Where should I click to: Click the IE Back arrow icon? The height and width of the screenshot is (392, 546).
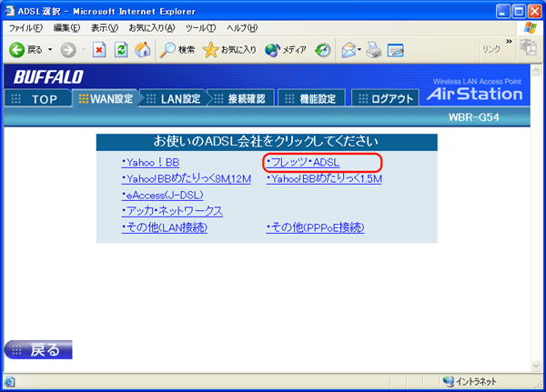tap(16, 50)
